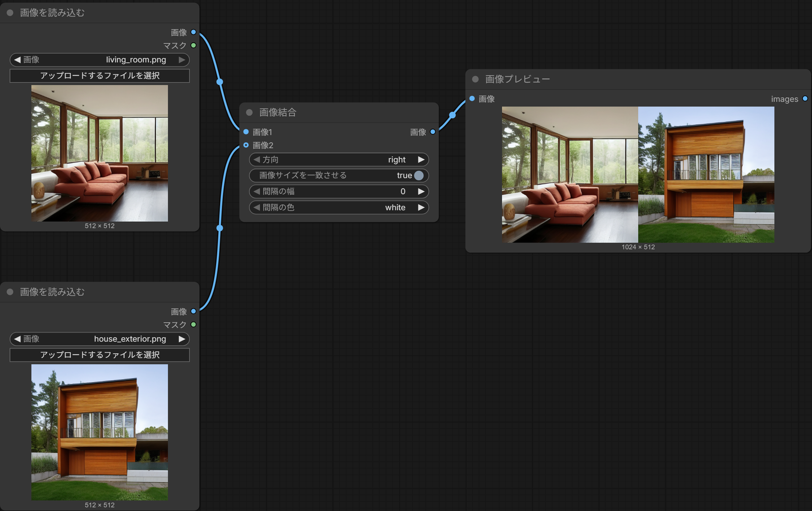Open the house_exterior.png file dropdown
Viewport: 812px width, 511px height.
click(x=99, y=339)
